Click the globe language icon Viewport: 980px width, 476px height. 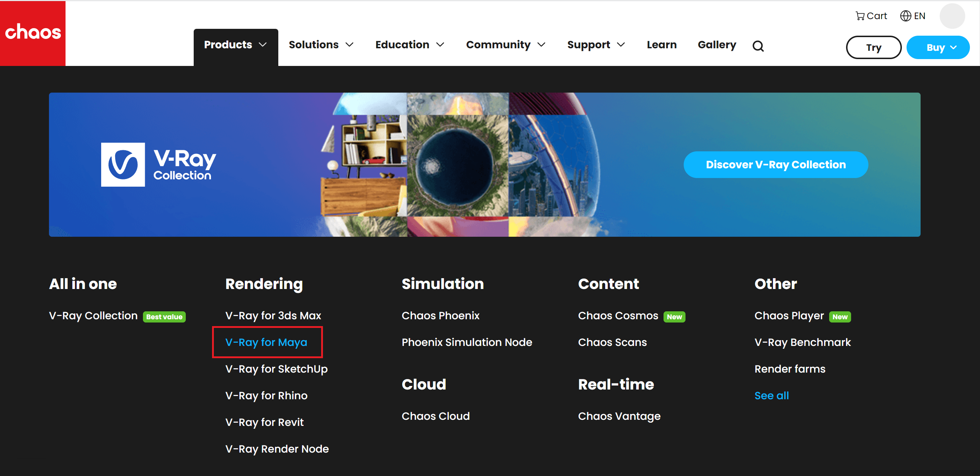[x=905, y=15]
